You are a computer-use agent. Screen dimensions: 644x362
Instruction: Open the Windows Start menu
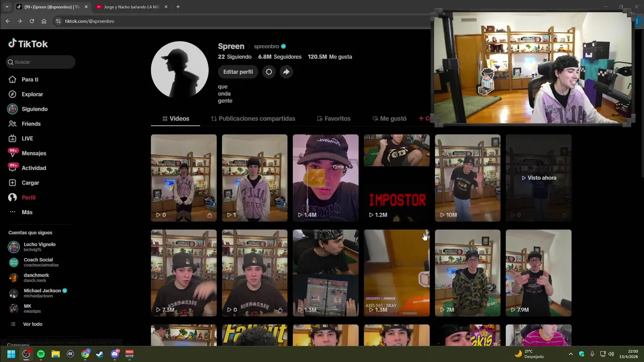(11, 354)
